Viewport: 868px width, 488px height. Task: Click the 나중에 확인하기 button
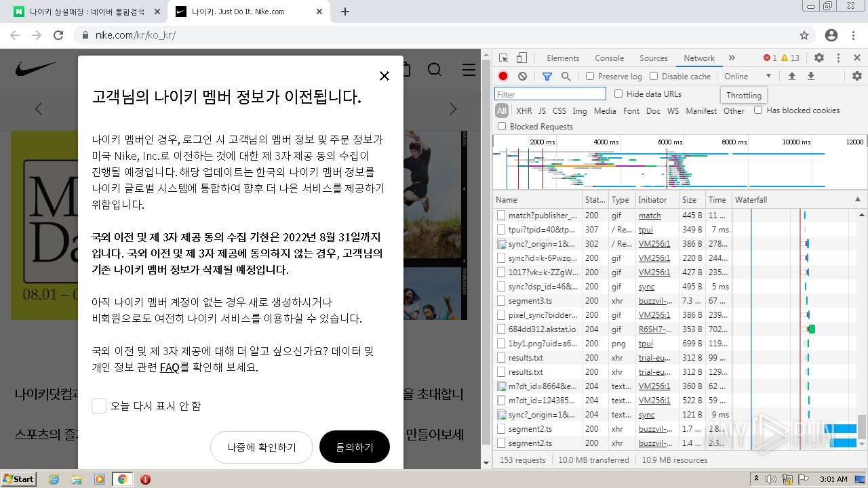(262, 447)
